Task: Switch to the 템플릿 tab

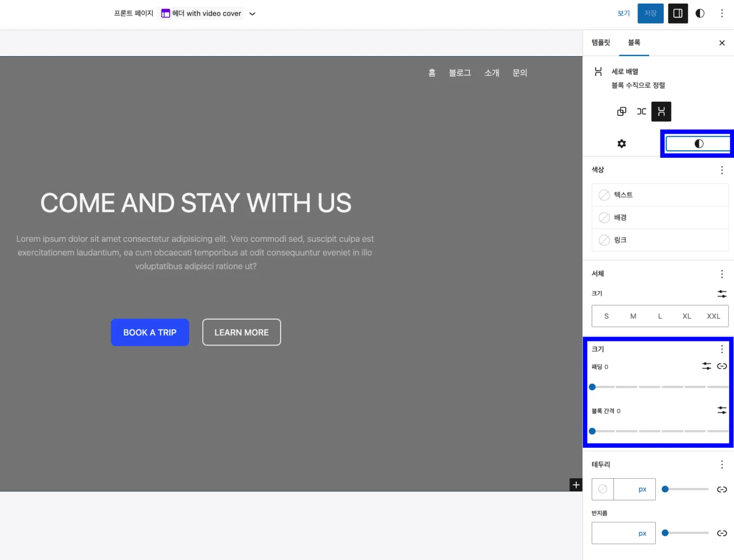Action: coord(601,42)
